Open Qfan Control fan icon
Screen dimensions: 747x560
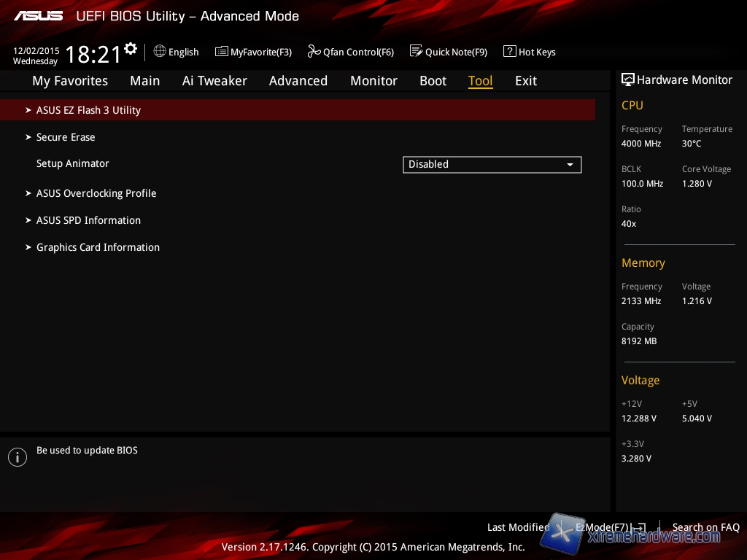(314, 52)
